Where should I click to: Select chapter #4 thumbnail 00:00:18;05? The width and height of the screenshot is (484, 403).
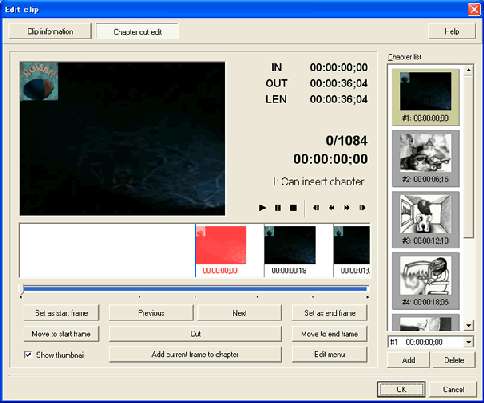click(x=426, y=281)
